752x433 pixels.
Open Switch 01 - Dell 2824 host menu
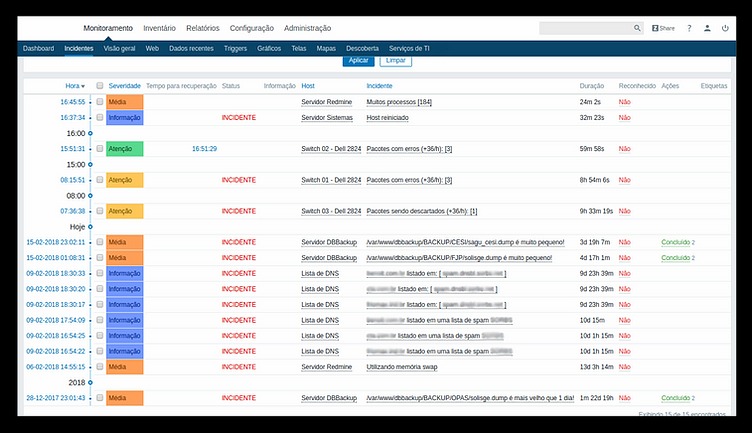(331, 180)
